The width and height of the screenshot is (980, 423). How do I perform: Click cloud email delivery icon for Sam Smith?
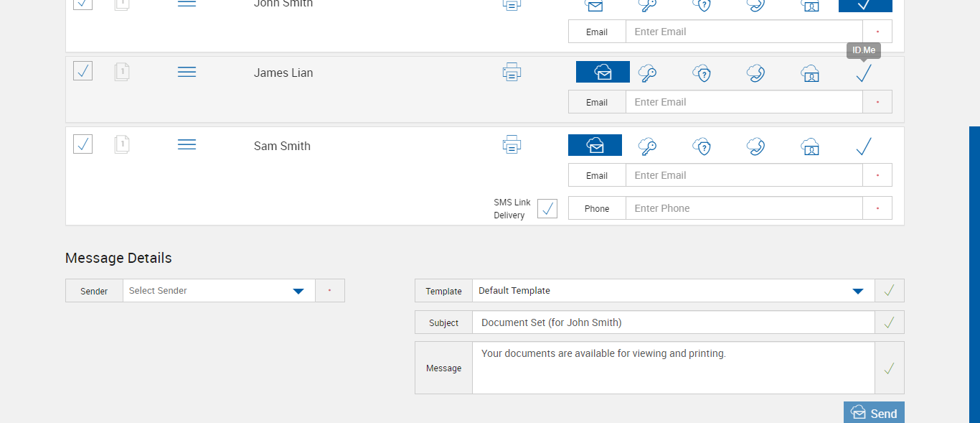(595, 145)
